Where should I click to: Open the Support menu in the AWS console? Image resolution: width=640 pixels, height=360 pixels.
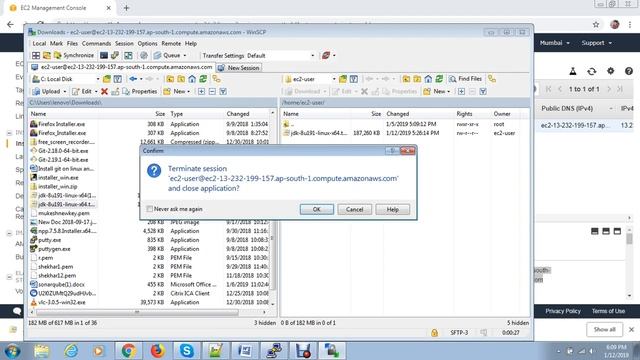[596, 43]
